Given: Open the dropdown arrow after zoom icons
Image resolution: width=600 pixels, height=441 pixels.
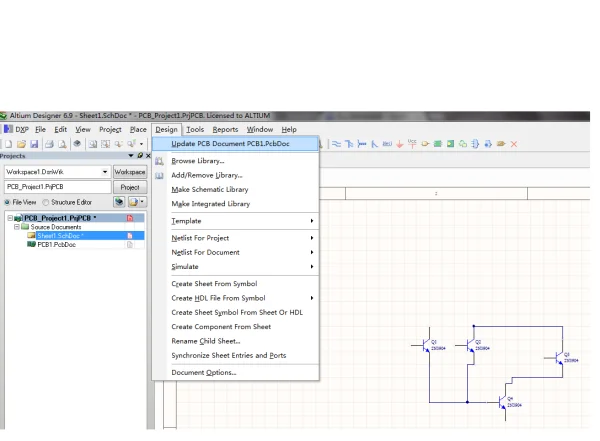Looking at the screenshot, I should 141,144.
